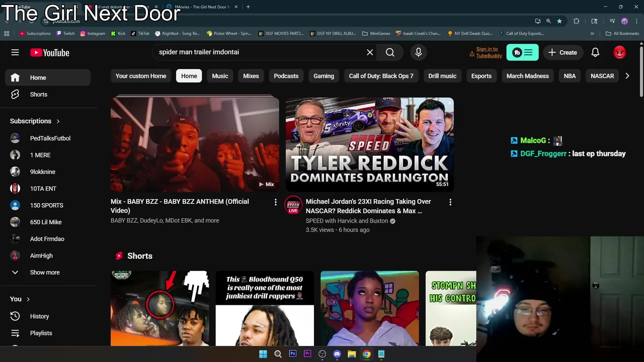Open 1 MERE subscription

tap(48, 155)
